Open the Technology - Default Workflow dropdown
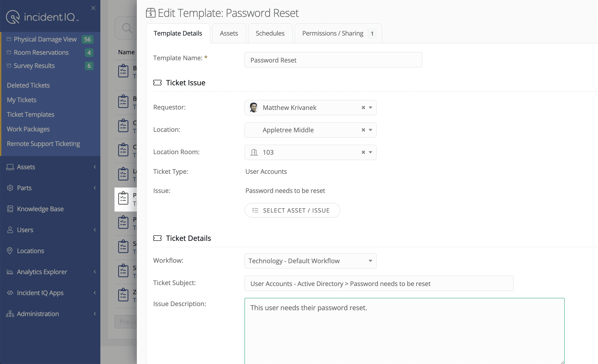This screenshot has height=364, width=598. coord(370,261)
